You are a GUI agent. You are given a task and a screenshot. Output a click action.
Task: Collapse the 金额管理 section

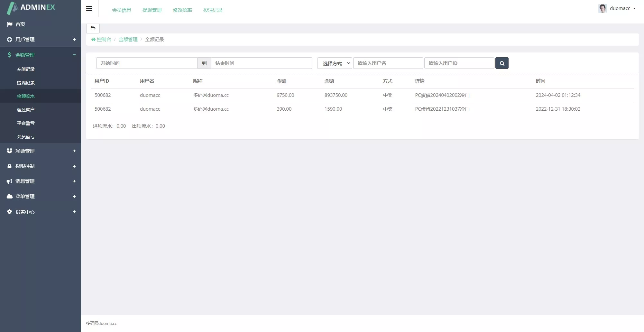75,55
